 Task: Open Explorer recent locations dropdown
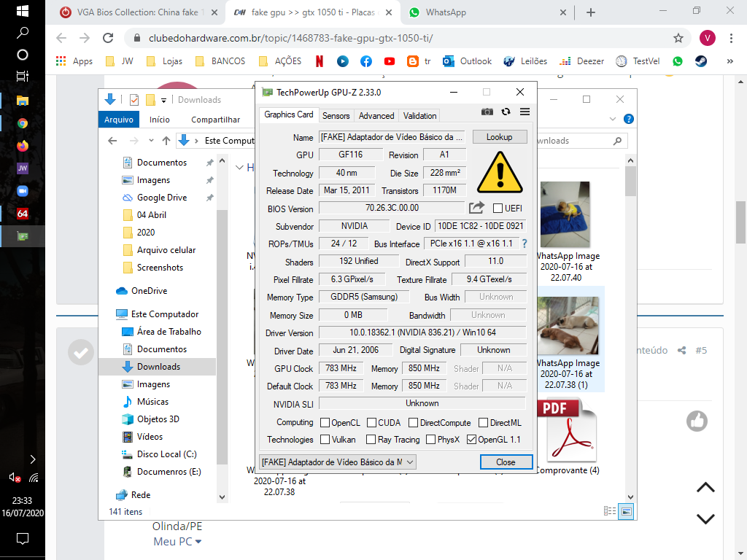point(151,141)
